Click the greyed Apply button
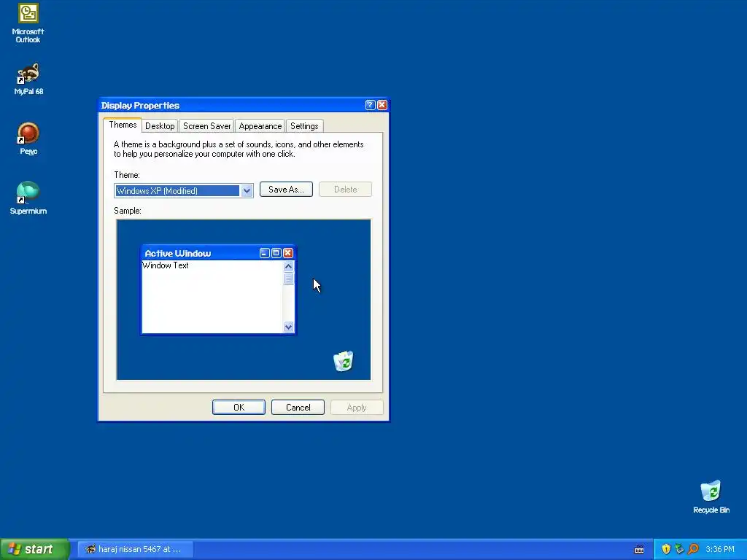Screen dimensions: 747x560 [x=357, y=408]
